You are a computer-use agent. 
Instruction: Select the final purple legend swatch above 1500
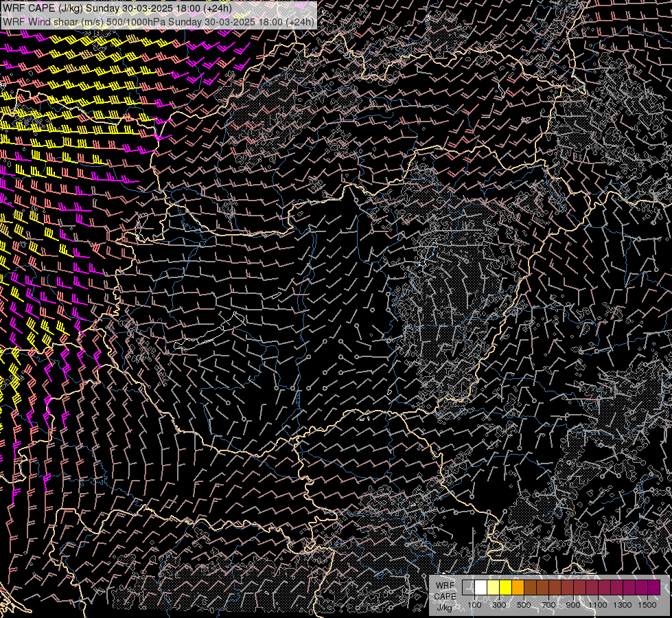[x=654, y=588]
